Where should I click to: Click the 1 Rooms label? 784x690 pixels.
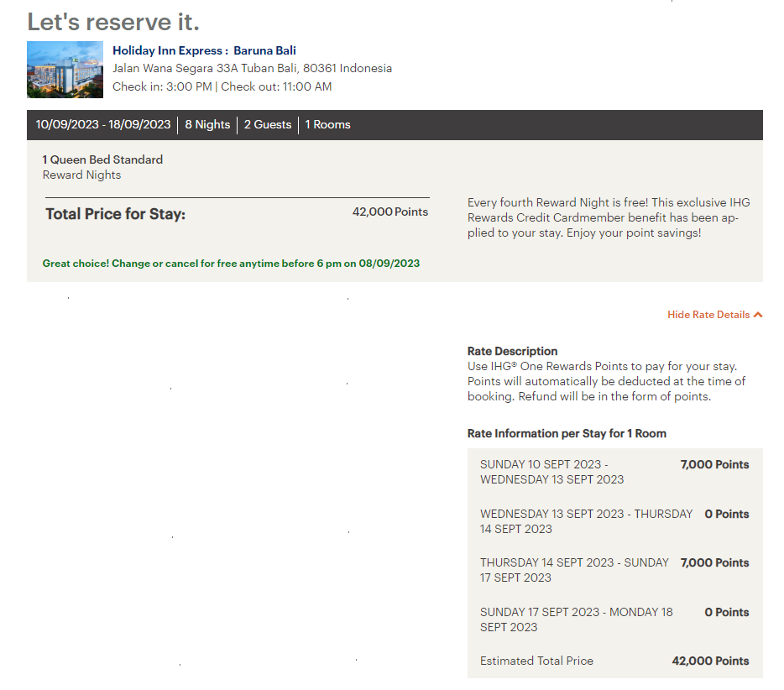(327, 124)
